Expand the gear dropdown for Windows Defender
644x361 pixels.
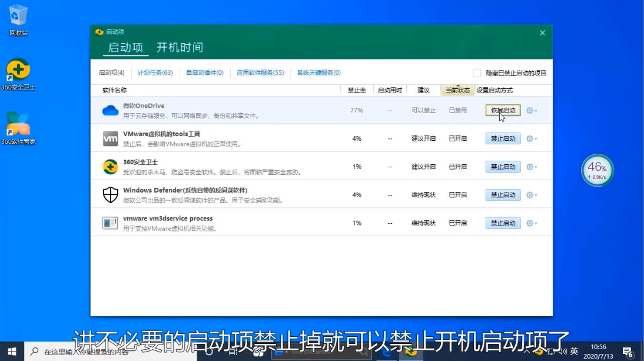point(531,195)
